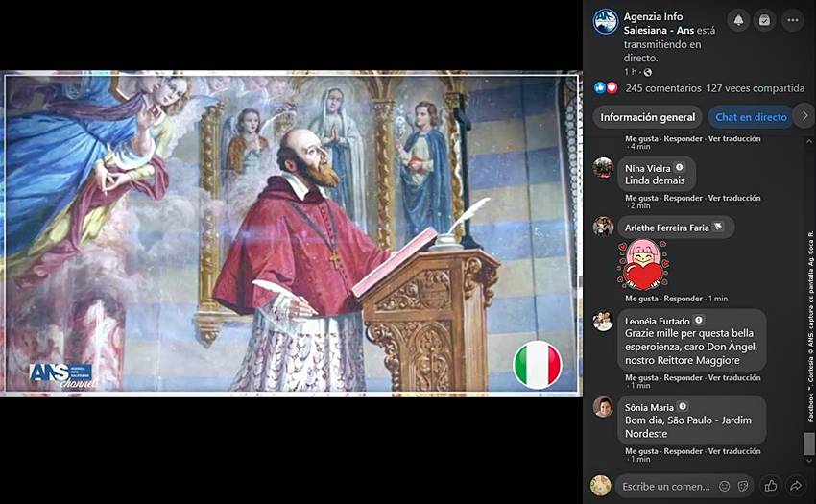Open Arlethe Ferreira Faria's profile picture

pyautogui.click(x=603, y=227)
